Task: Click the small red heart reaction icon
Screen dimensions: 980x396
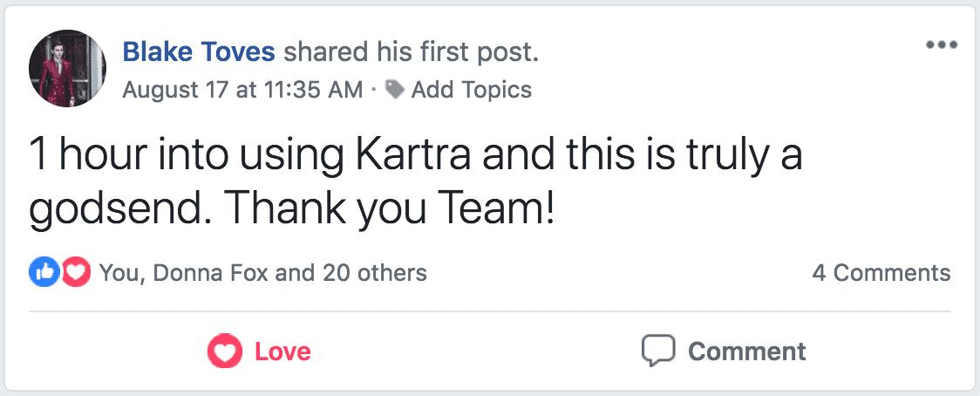Action: pyautogui.click(x=77, y=273)
